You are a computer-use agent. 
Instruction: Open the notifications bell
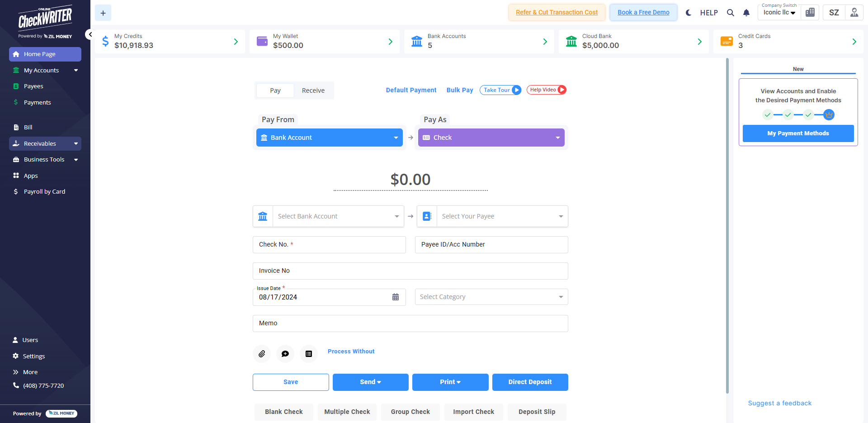coord(746,13)
